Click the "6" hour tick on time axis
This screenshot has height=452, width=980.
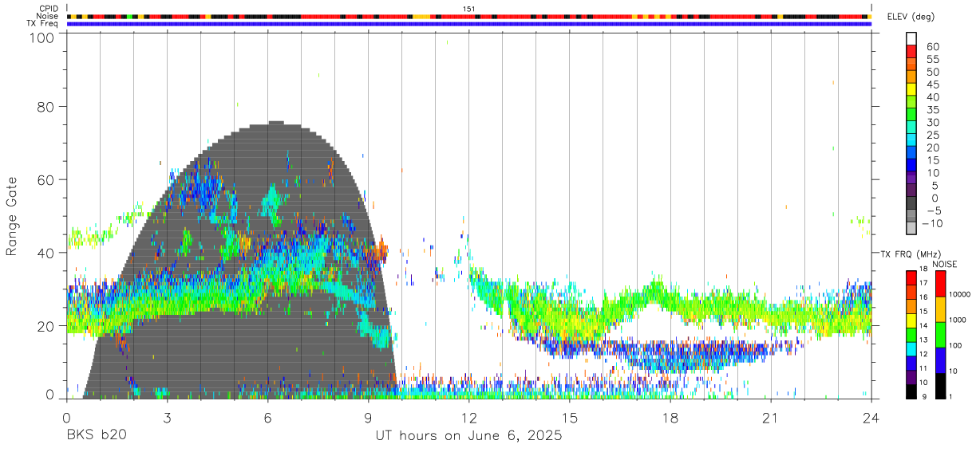(267, 418)
